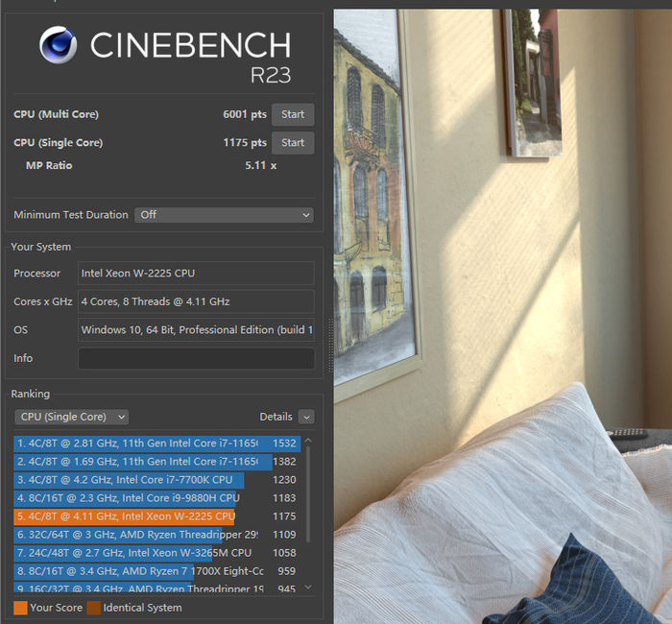Click the Cinebench logo icon
The width and height of the screenshot is (672, 624).
click(x=59, y=45)
